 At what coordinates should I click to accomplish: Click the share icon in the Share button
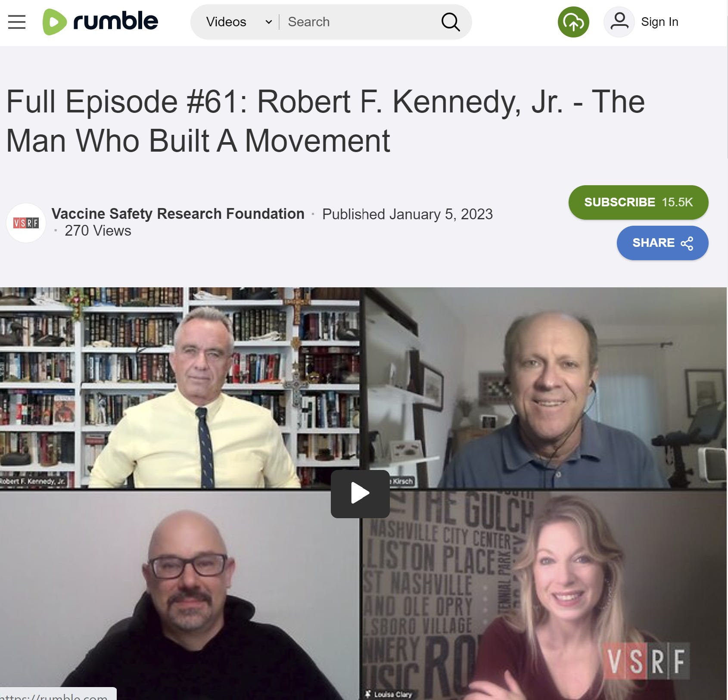pos(687,243)
